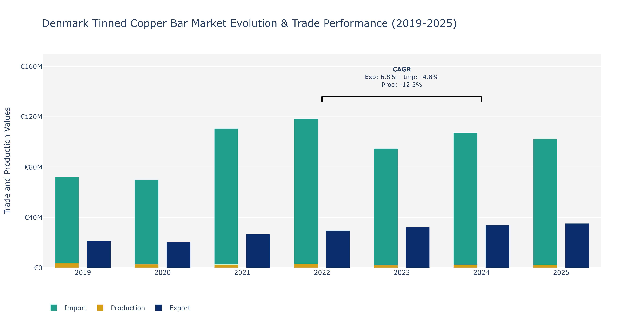Click the €120M y-axis tick label
This screenshot has height=322, width=644.
(x=31, y=117)
